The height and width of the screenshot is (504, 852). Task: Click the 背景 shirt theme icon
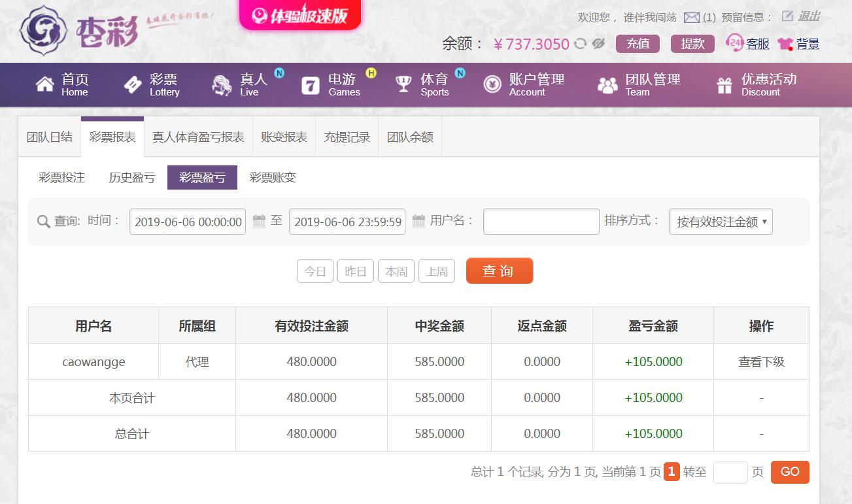pos(785,44)
